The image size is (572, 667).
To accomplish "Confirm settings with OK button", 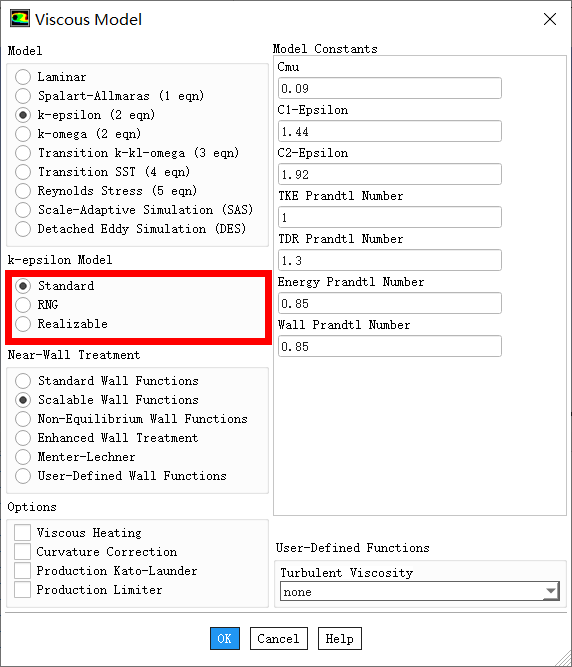I will pos(225,638).
